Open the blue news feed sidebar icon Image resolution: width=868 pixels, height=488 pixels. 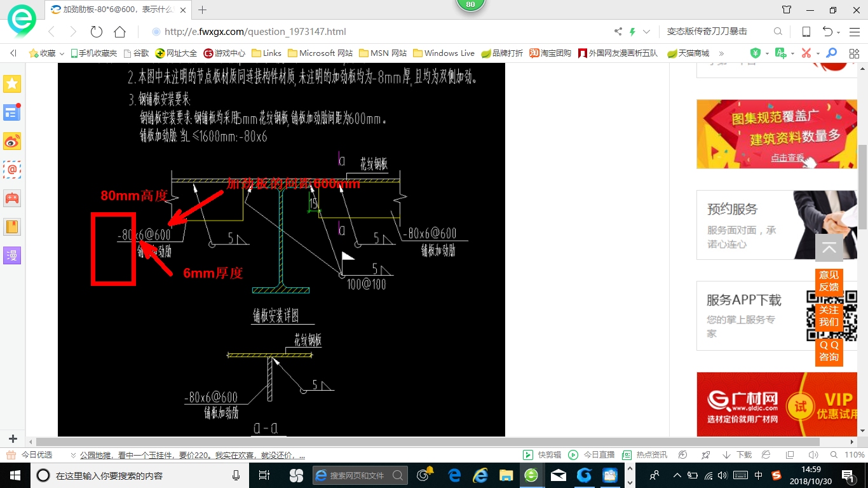[12, 112]
